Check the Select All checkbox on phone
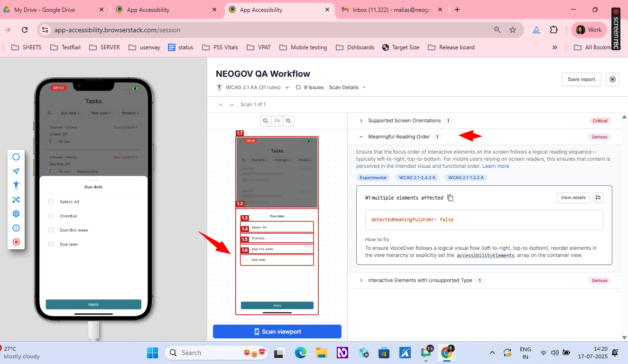The image size is (628, 364). click(x=51, y=202)
